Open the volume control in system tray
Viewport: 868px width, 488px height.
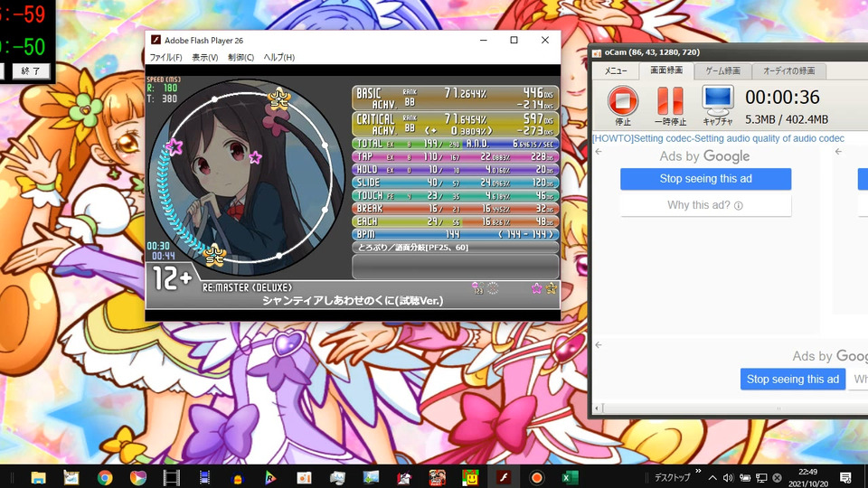728,477
